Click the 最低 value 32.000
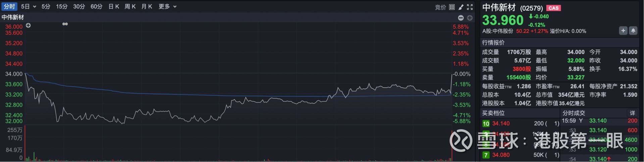644x162 pixels. pos(576,60)
